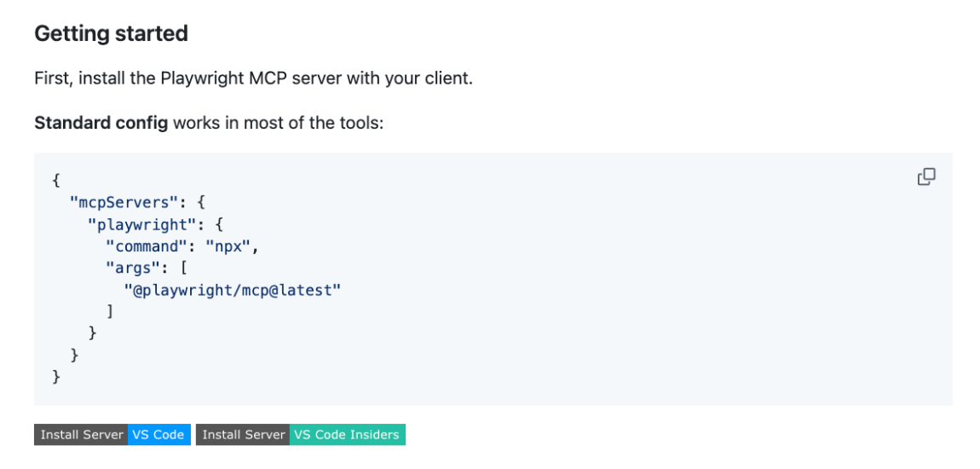
Task: Click the "npx" value in the code
Action: (x=228, y=246)
